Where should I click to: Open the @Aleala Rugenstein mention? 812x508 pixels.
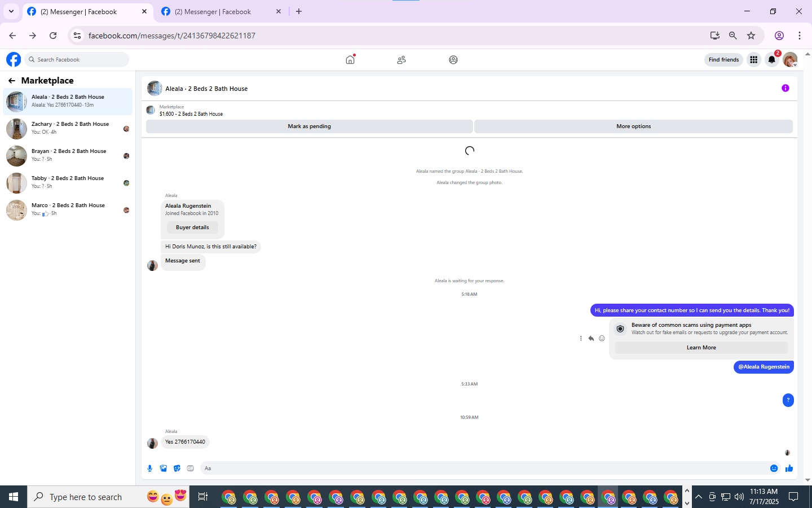pyautogui.click(x=764, y=367)
